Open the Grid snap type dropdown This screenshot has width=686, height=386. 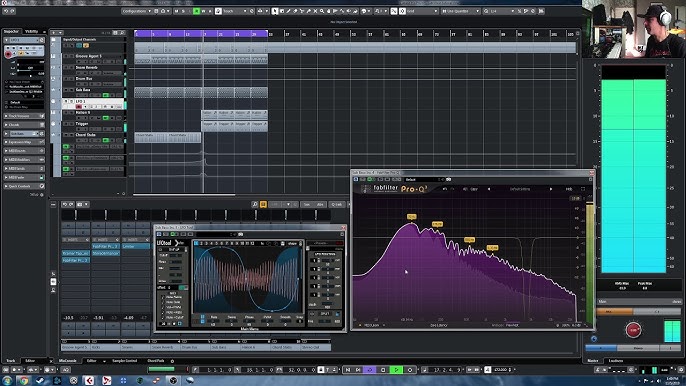[422, 11]
